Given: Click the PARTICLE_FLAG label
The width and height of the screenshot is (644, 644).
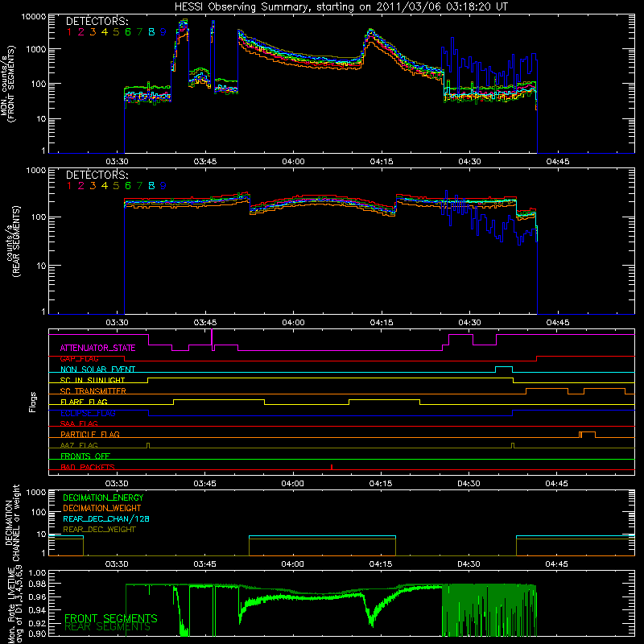Looking at the screenshot, I should pyautogui.click(x=90, y=435).
